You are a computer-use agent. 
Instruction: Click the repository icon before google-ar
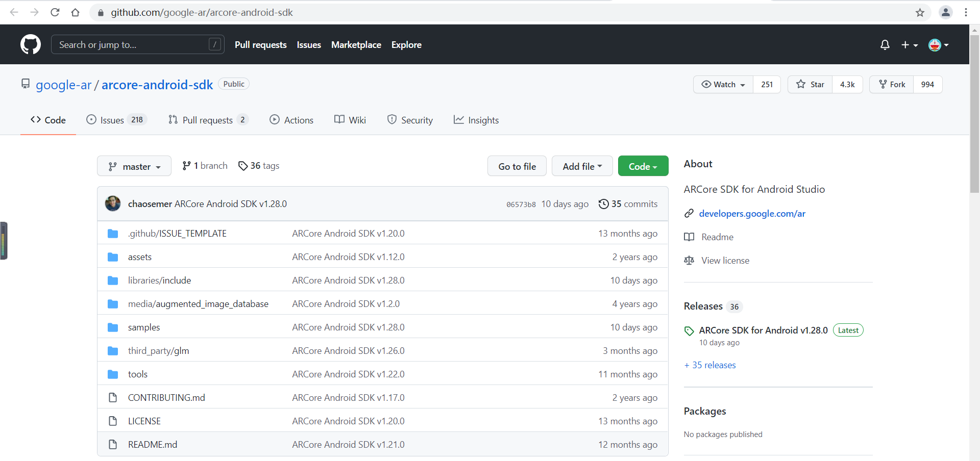click(x=26, y=84)
